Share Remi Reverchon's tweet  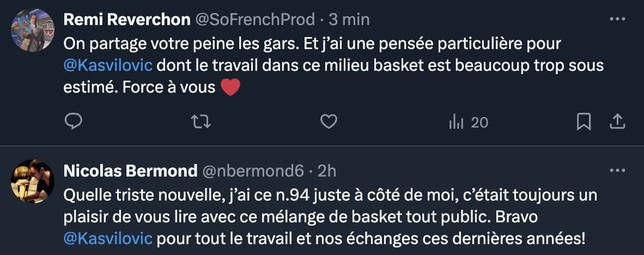[x=617, y=122]
